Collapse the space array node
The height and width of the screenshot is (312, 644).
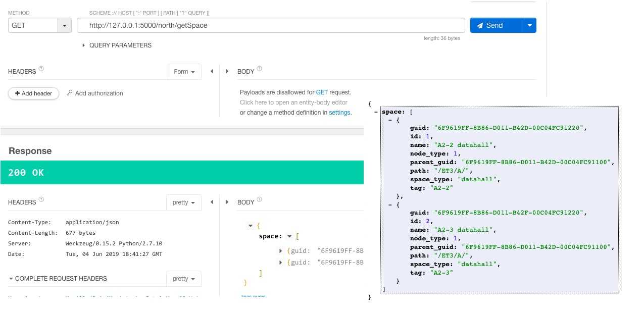pyautogui.click(x=289, y=236)
